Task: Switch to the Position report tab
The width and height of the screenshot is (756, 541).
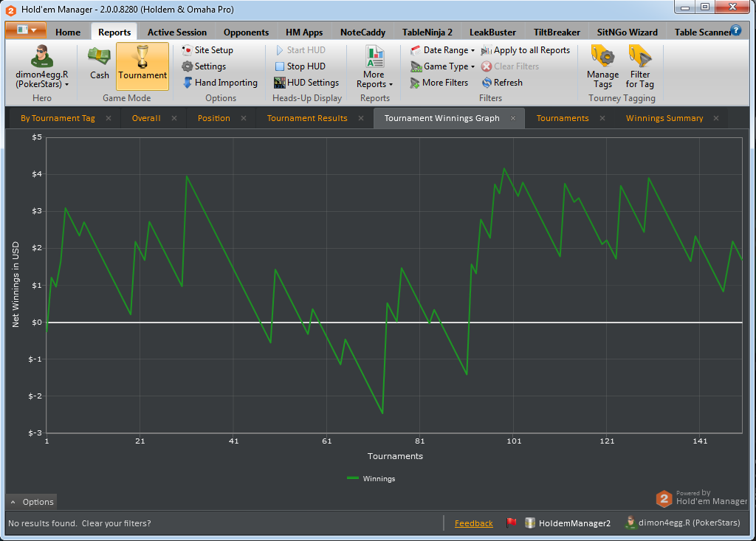Action: 213,118
